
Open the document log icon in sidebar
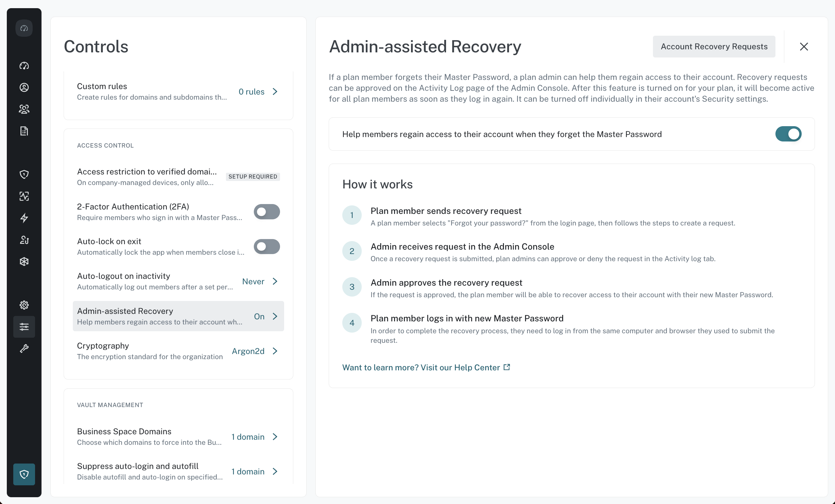point(24,131)
